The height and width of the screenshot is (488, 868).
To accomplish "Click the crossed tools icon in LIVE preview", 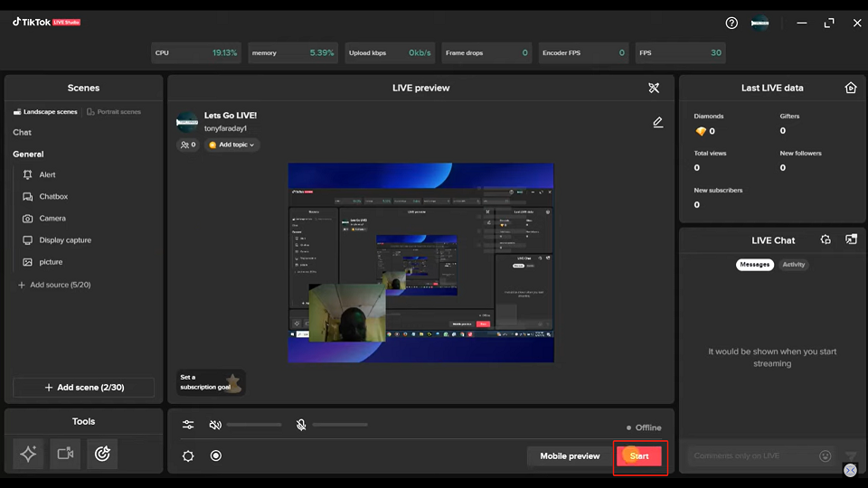I will point(654,88).
